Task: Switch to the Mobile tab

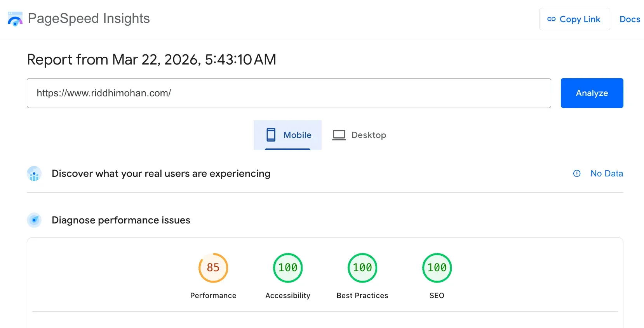Action: [287, 135]
